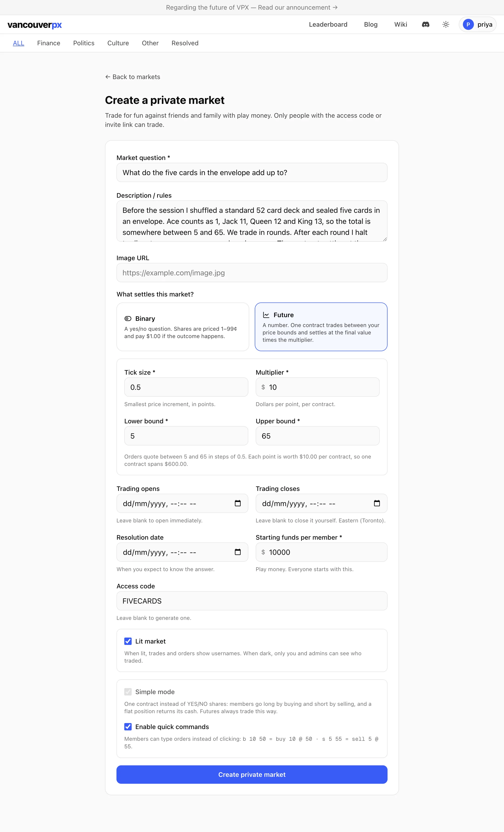The width and height of the screenshot is (504, 832).
Task: Open calendar picker for Resolution date
Action: tap(238, 552)
